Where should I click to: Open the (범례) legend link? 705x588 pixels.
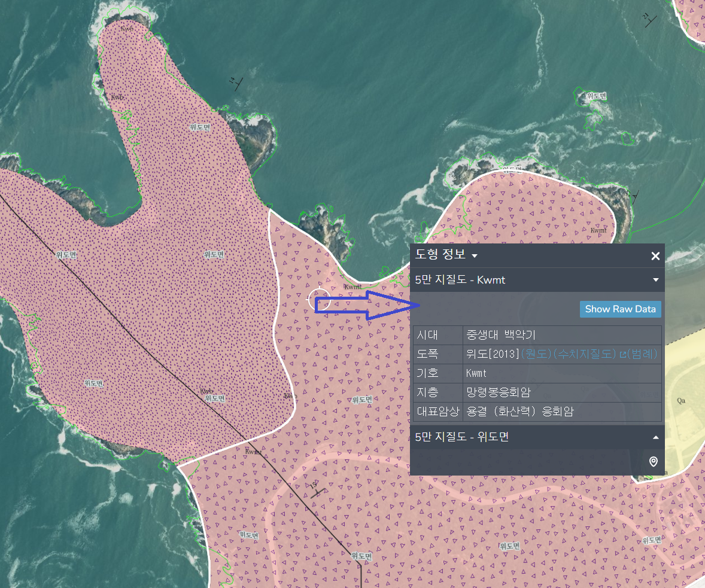[x=642, y=354]
